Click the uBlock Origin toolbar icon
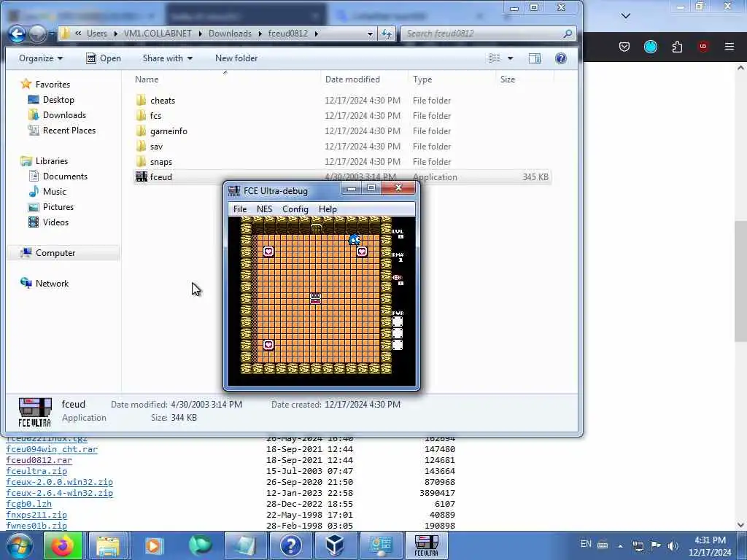The height and width of the screenshot is (560, 747). (x=703, y=47)
